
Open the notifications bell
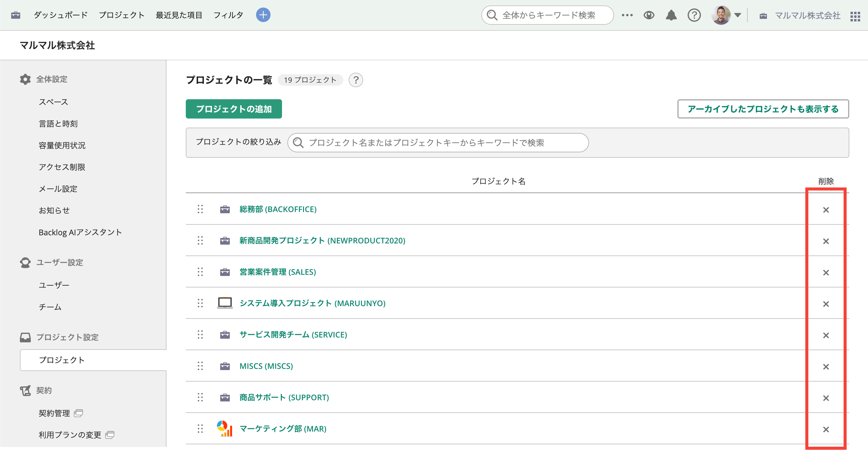click(671, 15)
